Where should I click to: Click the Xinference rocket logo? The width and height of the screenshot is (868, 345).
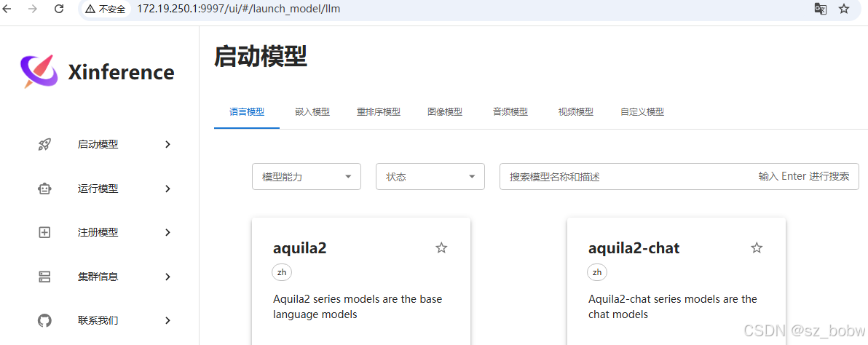(x=39, y=71)
